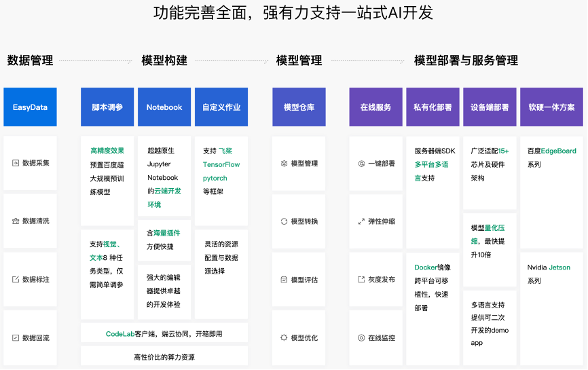This screenshot has width=588, height=370.
Task: Click the 数据采集 label
Action: pyautogui.click(x=36, y=163)
